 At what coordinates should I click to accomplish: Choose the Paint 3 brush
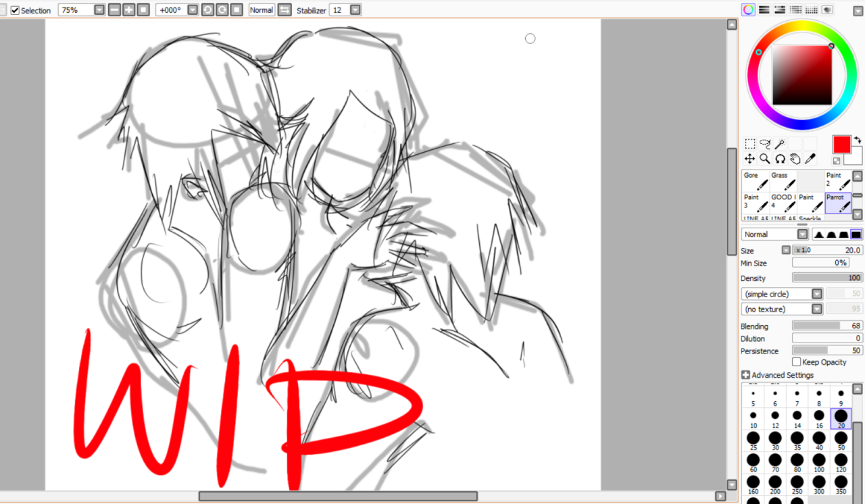pyautogui.click(x=756, y=203)
